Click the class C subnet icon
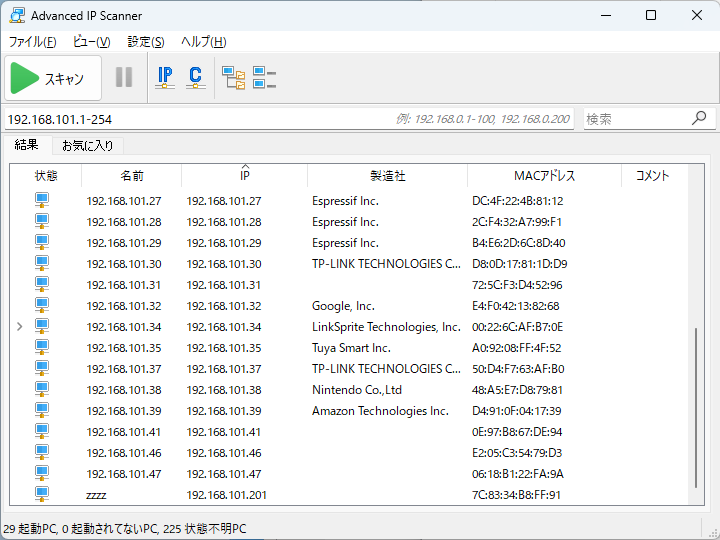The width and height of the screenshot is (720, 540). (196, 78)
